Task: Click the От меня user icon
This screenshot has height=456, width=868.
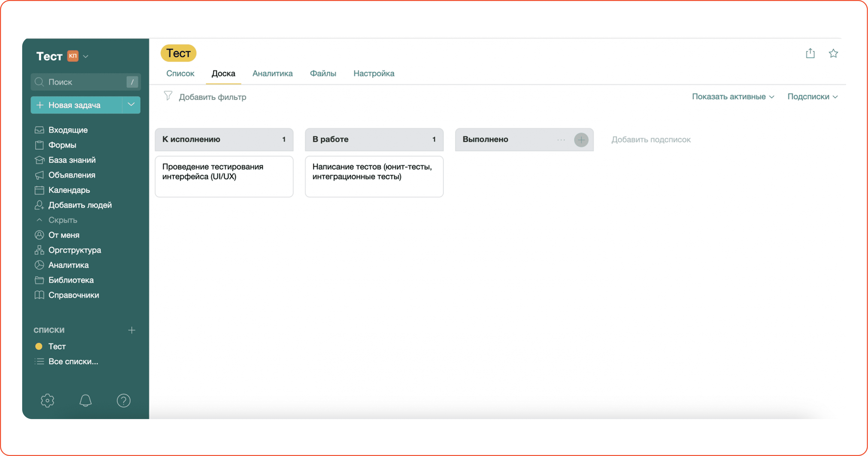Action: [x=39, y=235]
